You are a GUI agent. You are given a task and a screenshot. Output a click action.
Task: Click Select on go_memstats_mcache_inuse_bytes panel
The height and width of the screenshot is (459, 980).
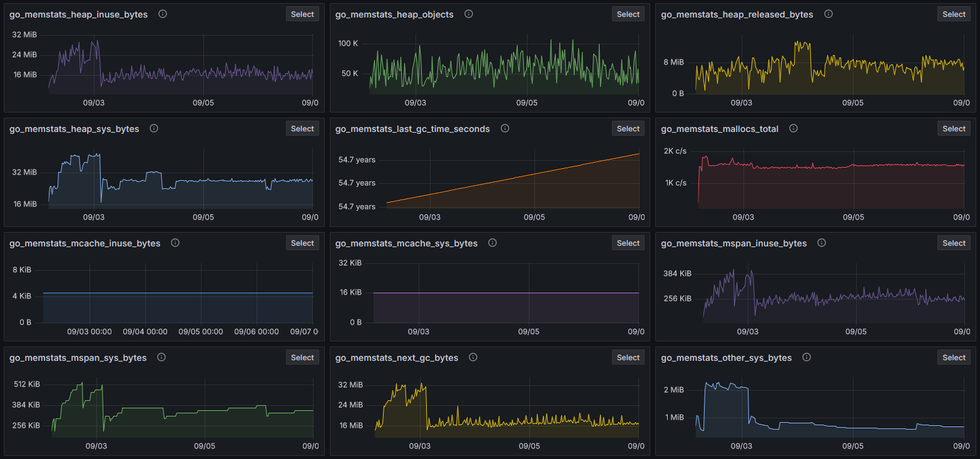tap(302, 243)
